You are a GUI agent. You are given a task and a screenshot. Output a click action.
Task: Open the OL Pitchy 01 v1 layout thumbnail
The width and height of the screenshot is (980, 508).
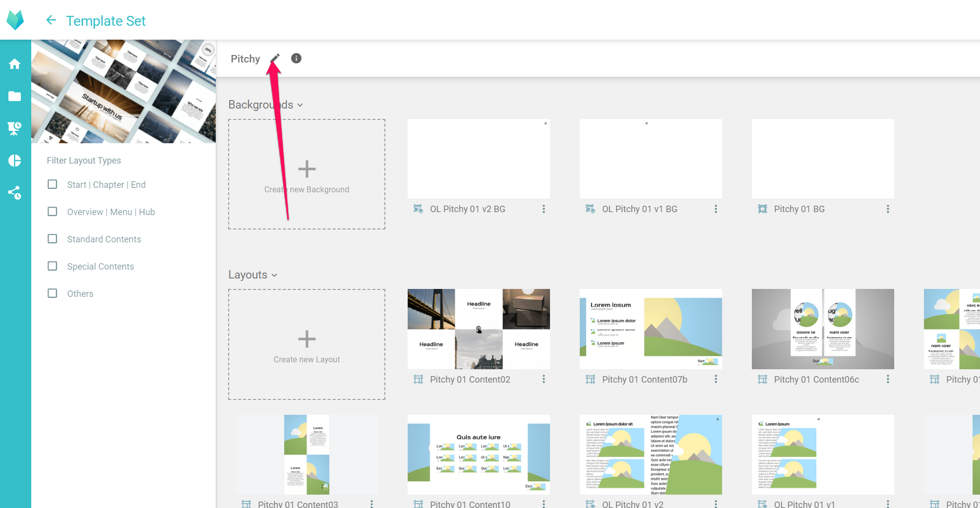(823, 454)
